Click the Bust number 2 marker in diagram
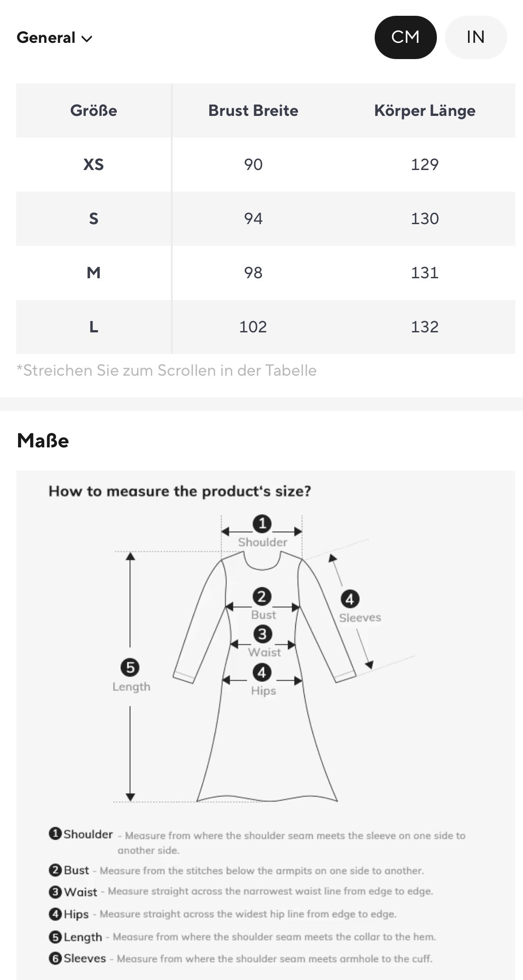 click(x=262, y=597)
